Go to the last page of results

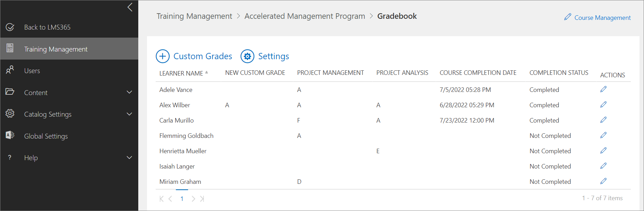point(202,199)
